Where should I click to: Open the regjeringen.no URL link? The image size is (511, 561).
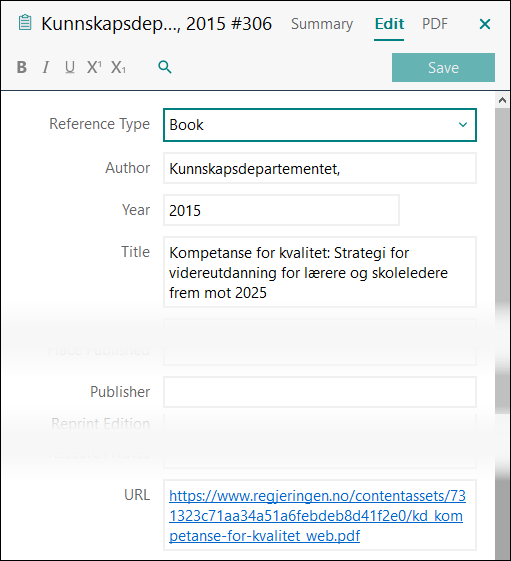click(x=317, y=516)
